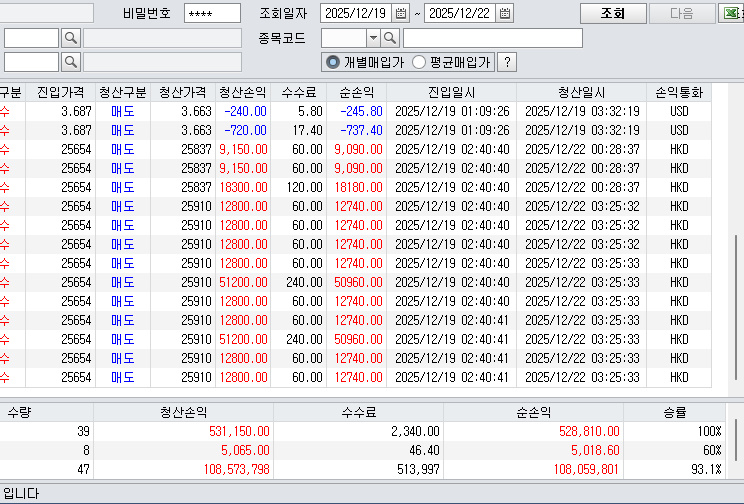Click the table's vertical scrollbar thumb
The image size is (744, 504).
[736, 307]
